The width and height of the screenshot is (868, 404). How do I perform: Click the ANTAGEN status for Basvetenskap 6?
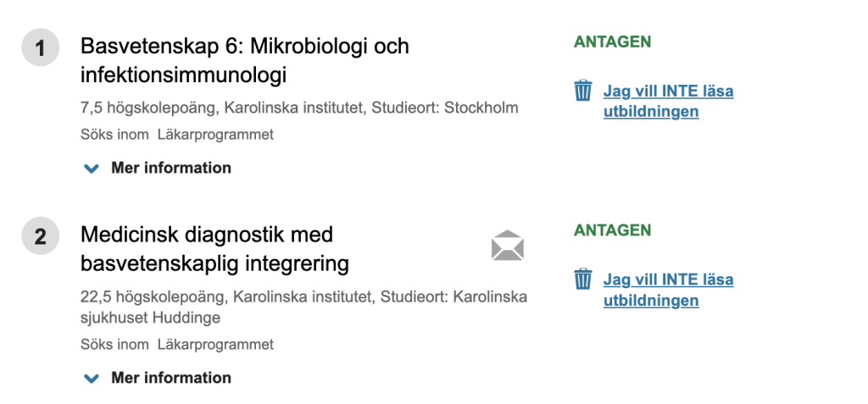coord(612,42)
